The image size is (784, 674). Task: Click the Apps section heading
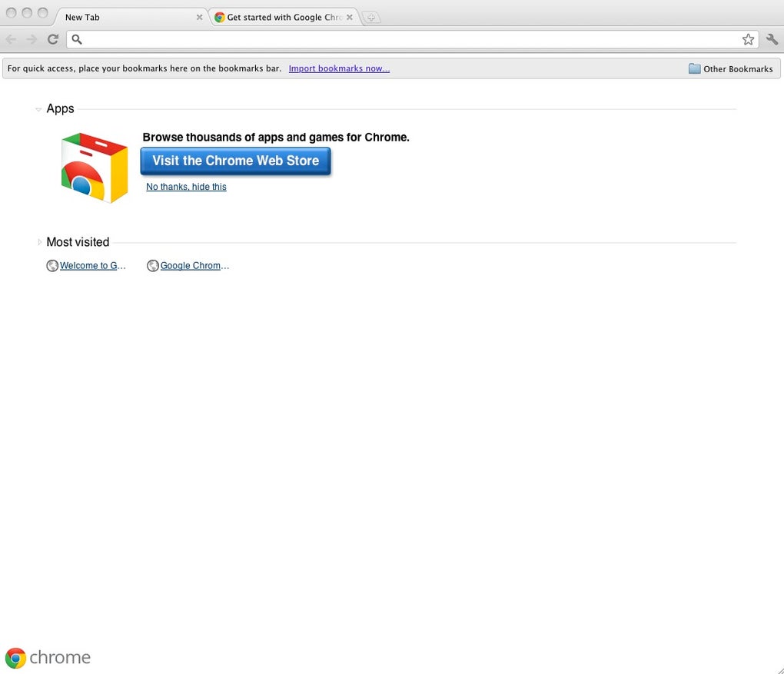click(60, 108)
